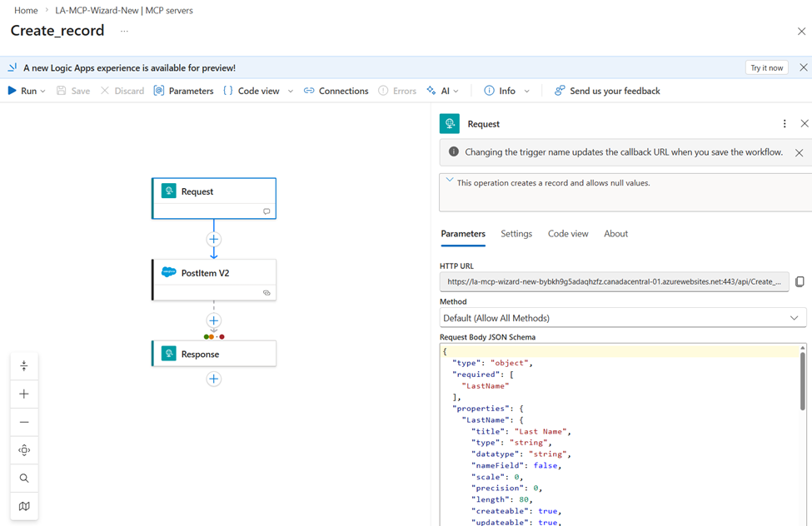Zoom out on the canvas
812x526 pixels.
coord(24,422)
